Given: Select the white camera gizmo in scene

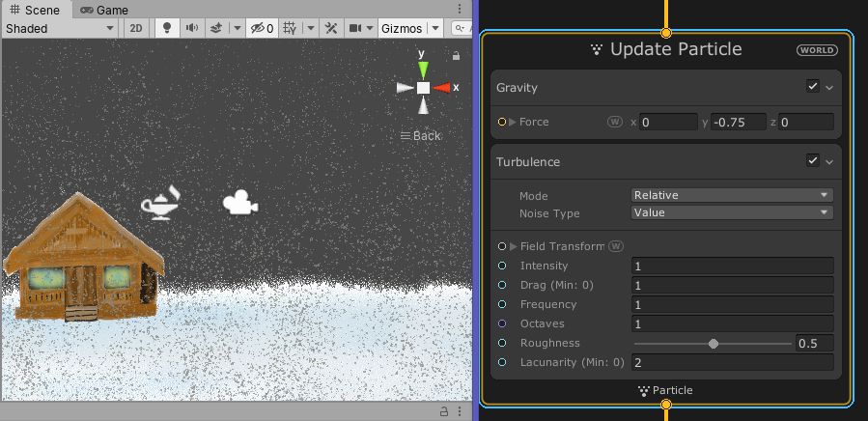Looking at the screenshot, I should point(240,203).
